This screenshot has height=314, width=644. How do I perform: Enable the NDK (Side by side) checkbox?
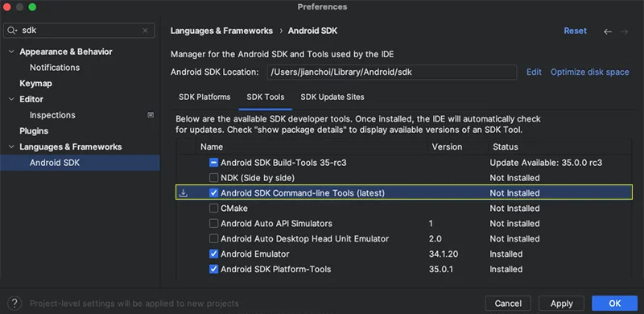tap(213, 178)
